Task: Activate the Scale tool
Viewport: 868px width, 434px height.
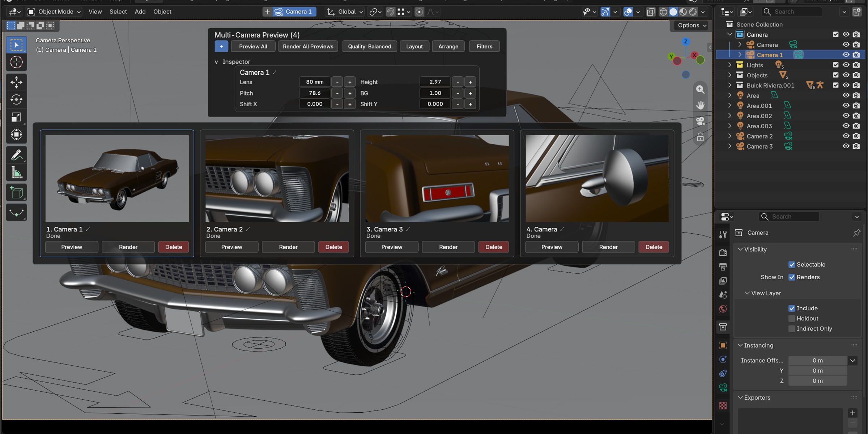Action: 16,117
